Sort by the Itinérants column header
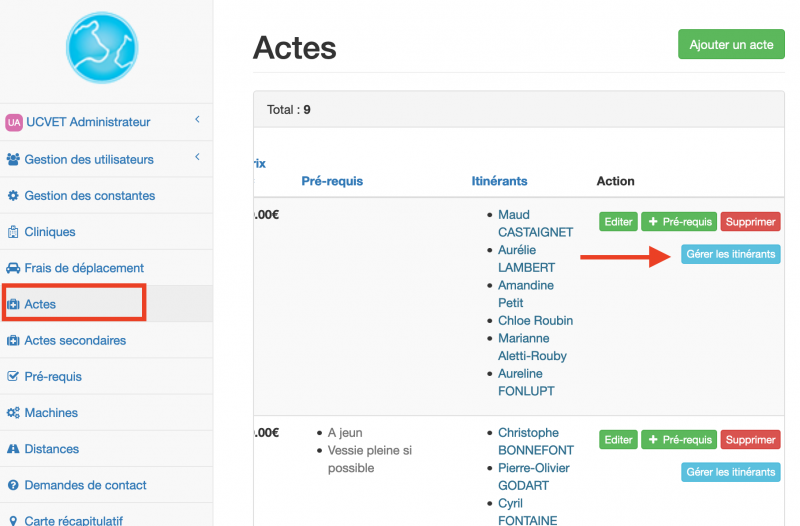The height and width of the screenshot is (526, 800). click(499, 181)
